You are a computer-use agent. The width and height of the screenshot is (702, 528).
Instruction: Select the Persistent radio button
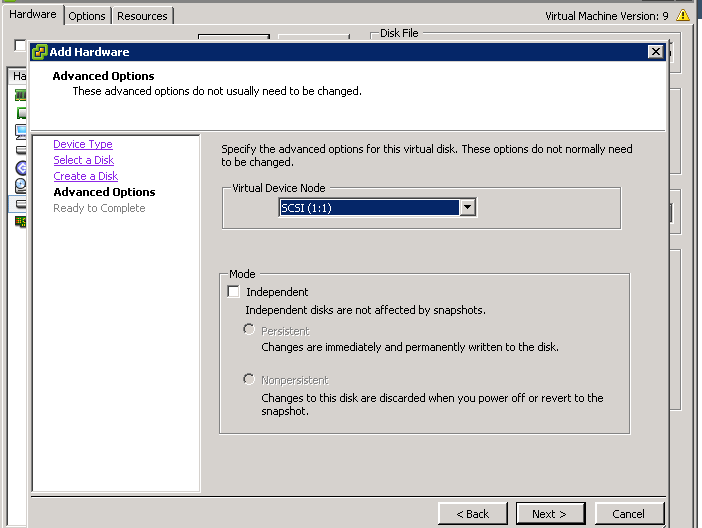coord(249,330)
